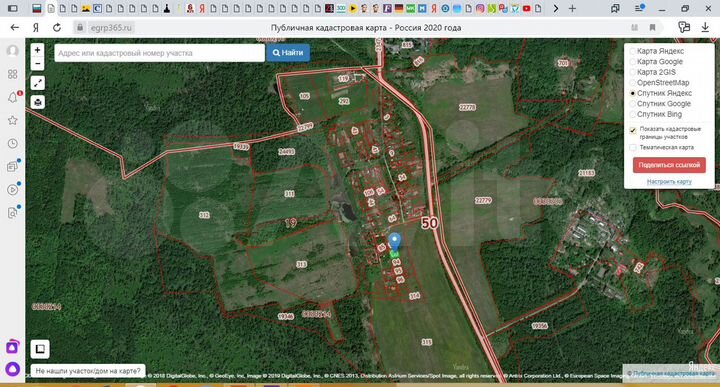Switch to the purple F tab
The height and width of the screenshot is (387, 720).
click(387, 8)
